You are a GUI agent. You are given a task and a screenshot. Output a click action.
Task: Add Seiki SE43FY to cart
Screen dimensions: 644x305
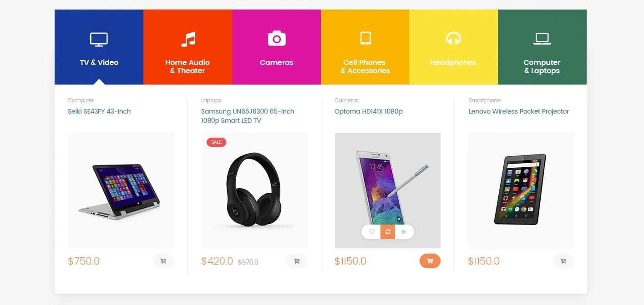(163, 261)
